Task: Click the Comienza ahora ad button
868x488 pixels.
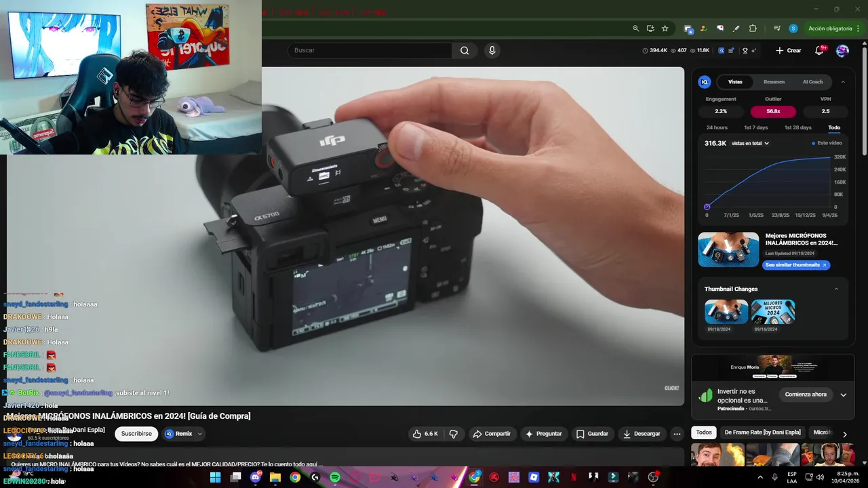Action: click(806, 394)
